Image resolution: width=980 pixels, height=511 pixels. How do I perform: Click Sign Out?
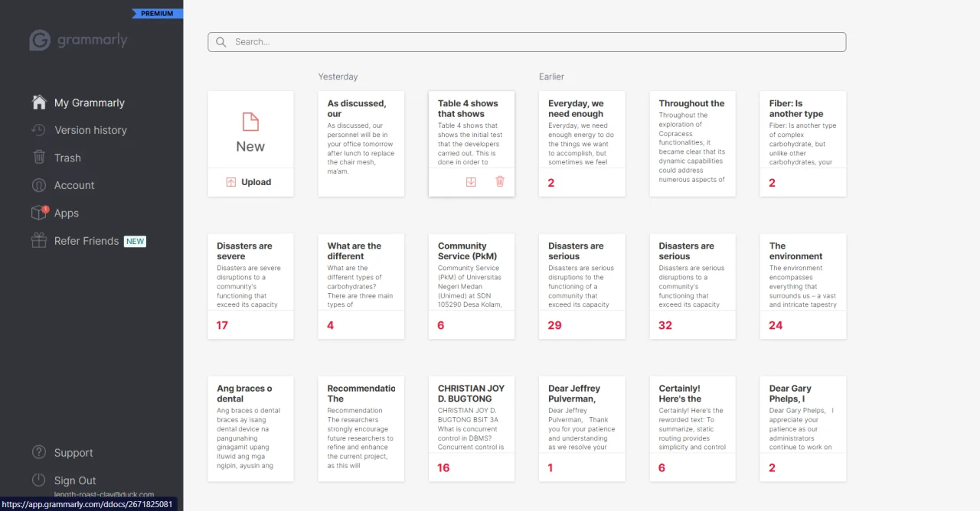(75, 480)
